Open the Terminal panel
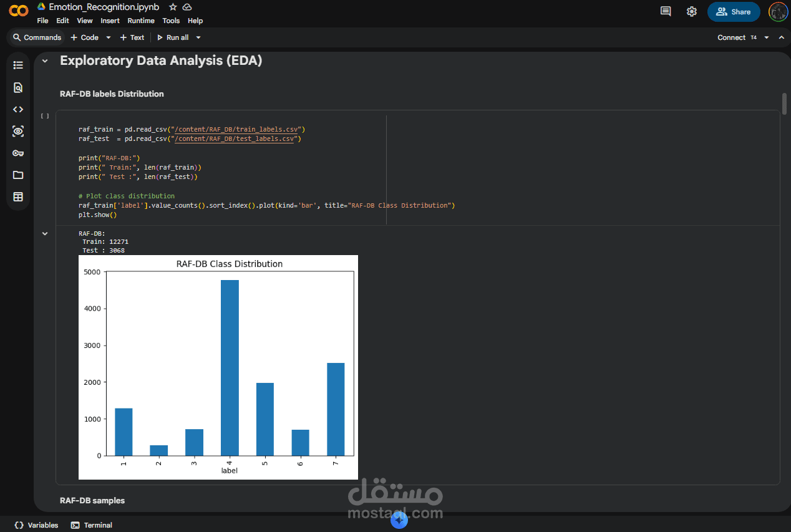This screenshot has height=532, width=791. pyautogui.click(x=92, y=525)
